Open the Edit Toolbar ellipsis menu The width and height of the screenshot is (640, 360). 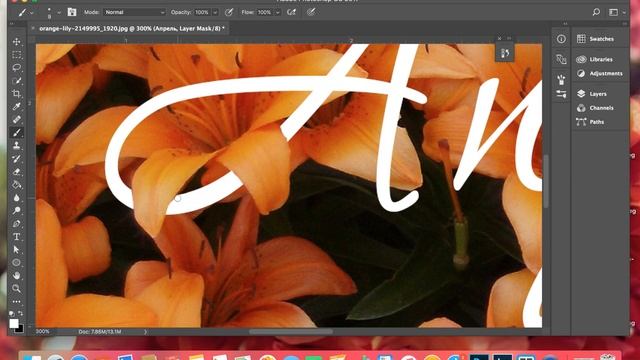[16, 302]
